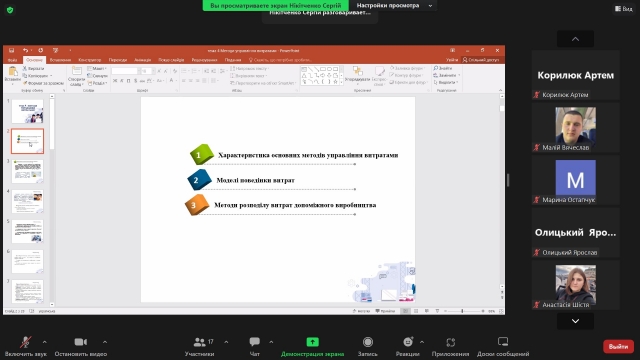Click the start-from-beginning icon in quick access toolbar
640x360 pixels.
coord(56,51)
